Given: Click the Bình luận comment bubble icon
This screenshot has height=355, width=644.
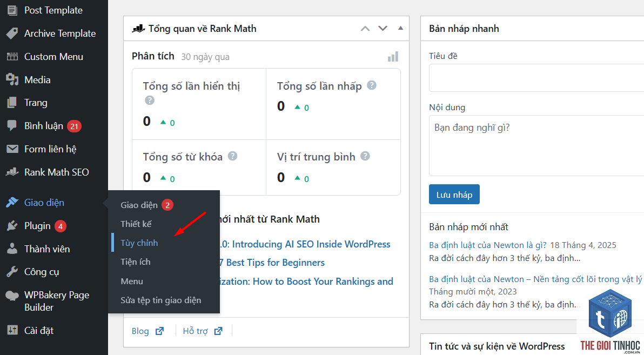Looking at the screenshot, I should pyautogui.click(x=12, y=126).
